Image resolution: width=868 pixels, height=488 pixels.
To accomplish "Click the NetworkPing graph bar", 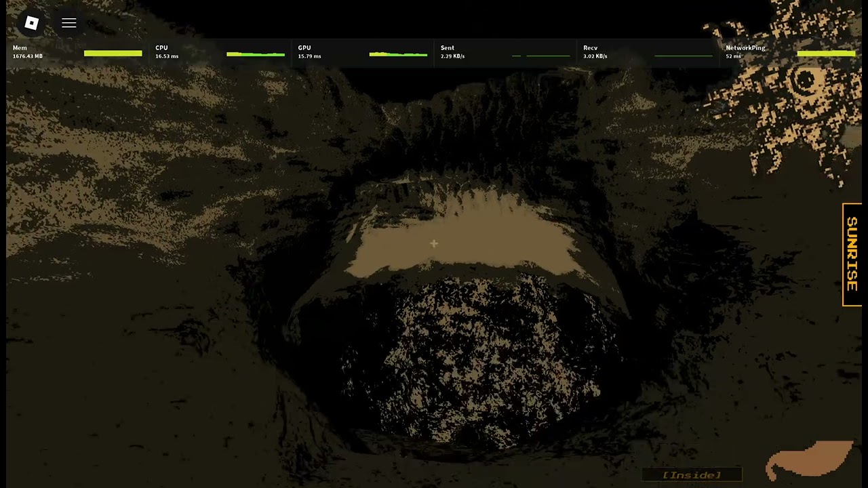I will click(826, 53).
